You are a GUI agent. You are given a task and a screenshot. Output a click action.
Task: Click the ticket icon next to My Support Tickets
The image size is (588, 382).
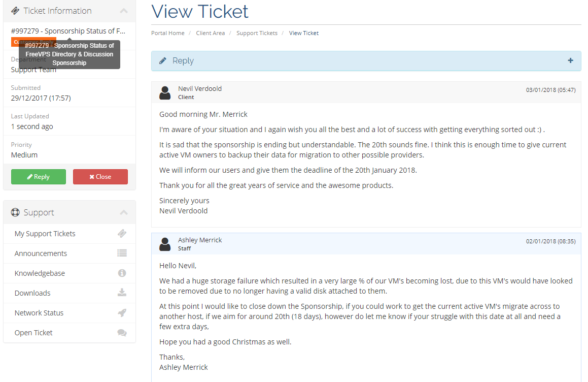pyautogui.click(x=122, y=234)
